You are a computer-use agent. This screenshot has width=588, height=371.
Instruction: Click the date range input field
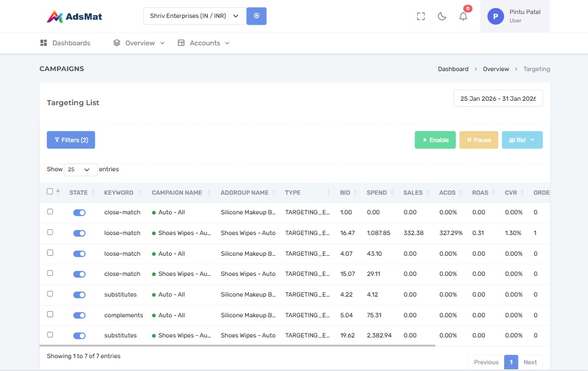498,98
